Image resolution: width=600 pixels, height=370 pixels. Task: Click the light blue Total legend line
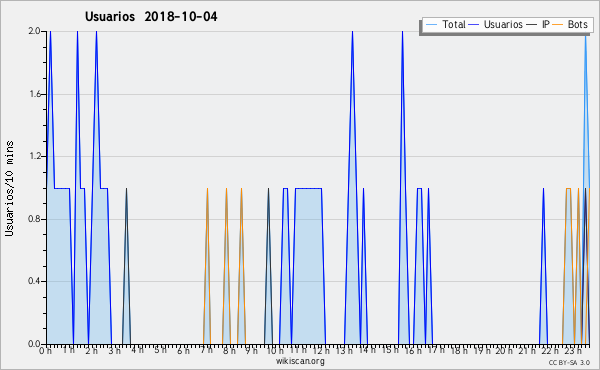431,24
